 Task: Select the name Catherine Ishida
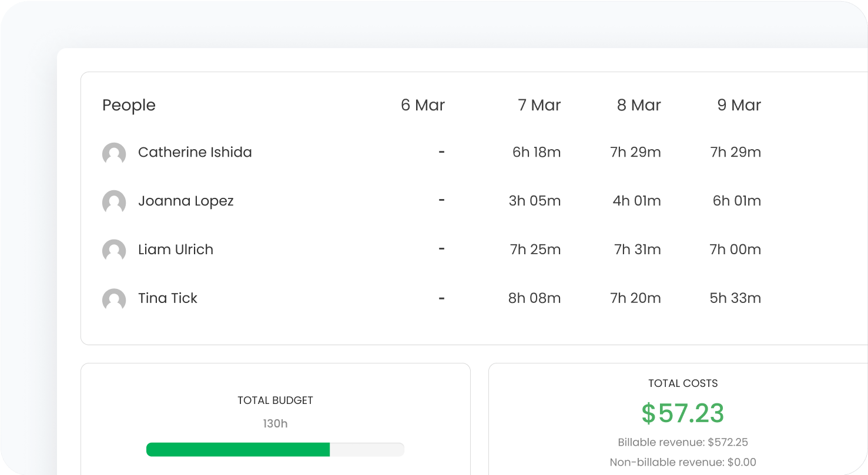[x=195, y=152]
